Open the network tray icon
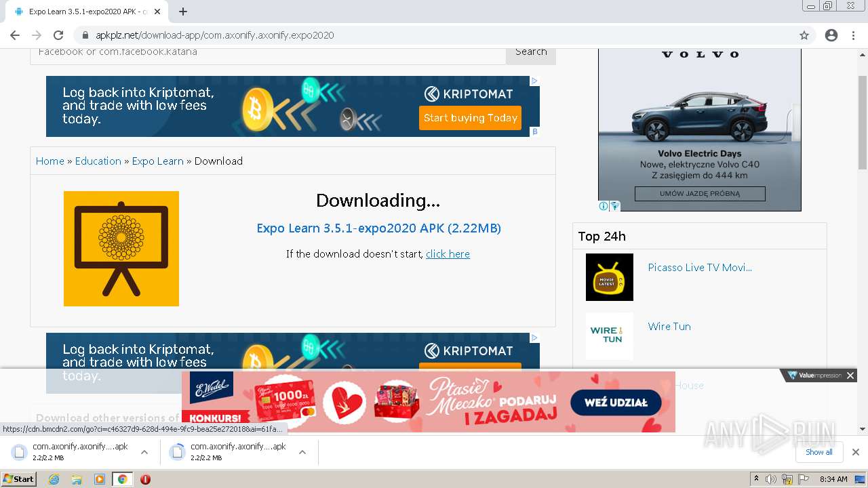Screen dimensions: 868x488 coord(787,479)
